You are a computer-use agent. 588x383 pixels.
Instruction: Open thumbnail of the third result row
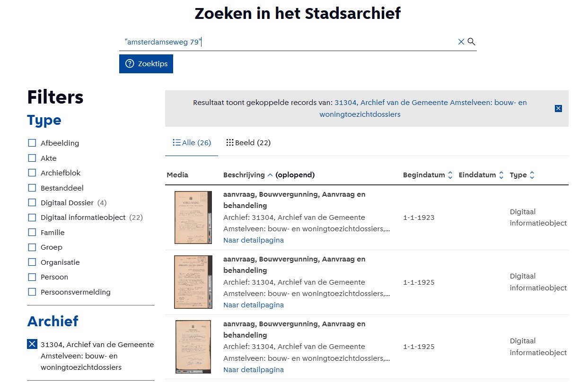(193, 347)
